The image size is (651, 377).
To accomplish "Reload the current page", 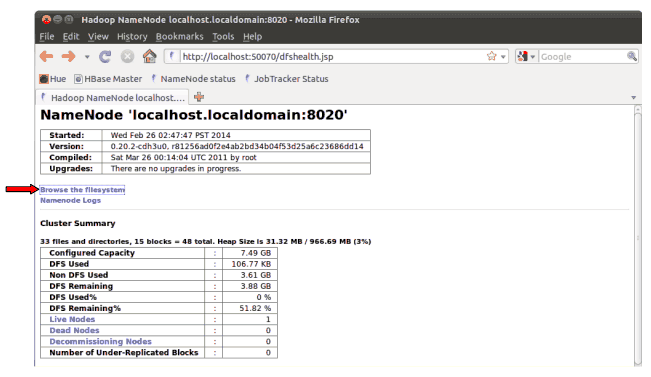I will coord(105,56).
